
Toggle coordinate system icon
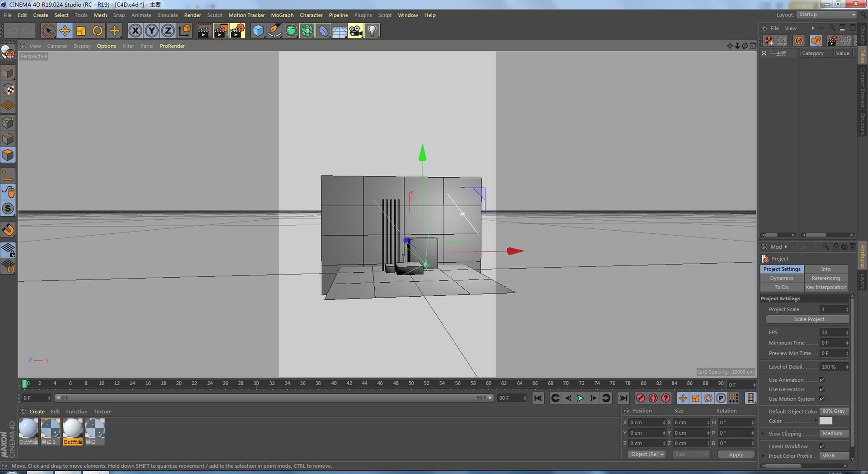pos(184,31)
